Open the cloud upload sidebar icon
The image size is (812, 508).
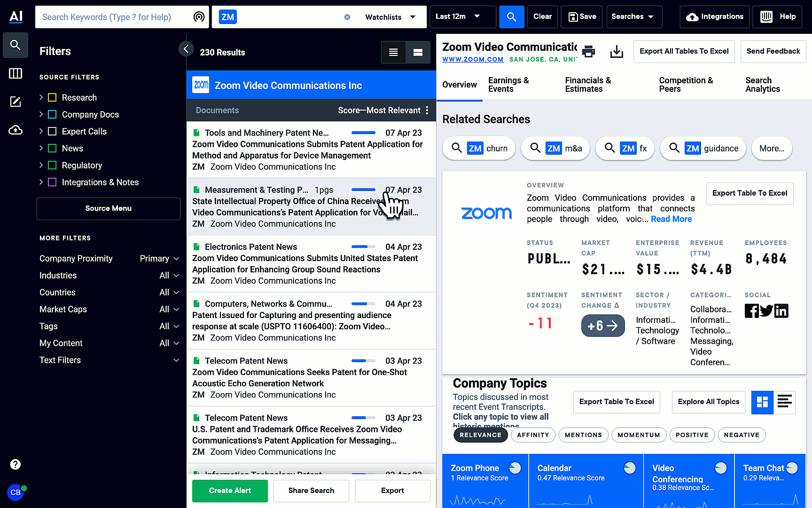(x=16, y=130)
